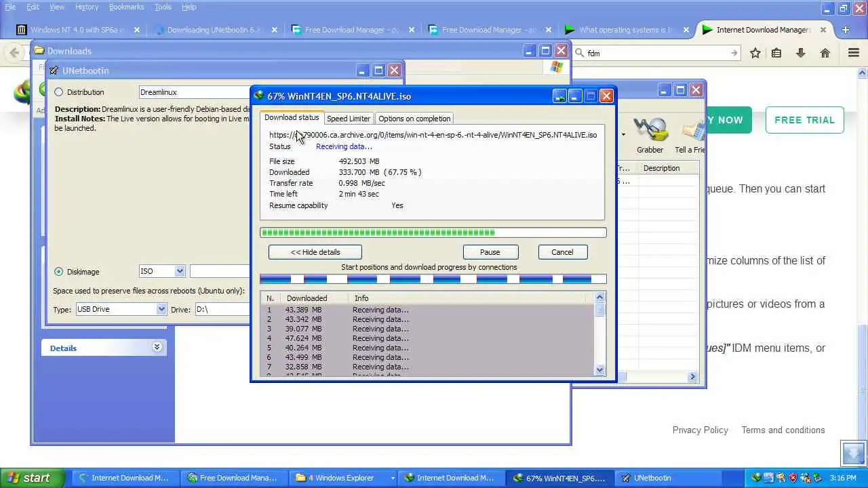Switch to the Speed Limiter tab
Viewport: 868px width, 488px height.
click(x=349, y=119)
